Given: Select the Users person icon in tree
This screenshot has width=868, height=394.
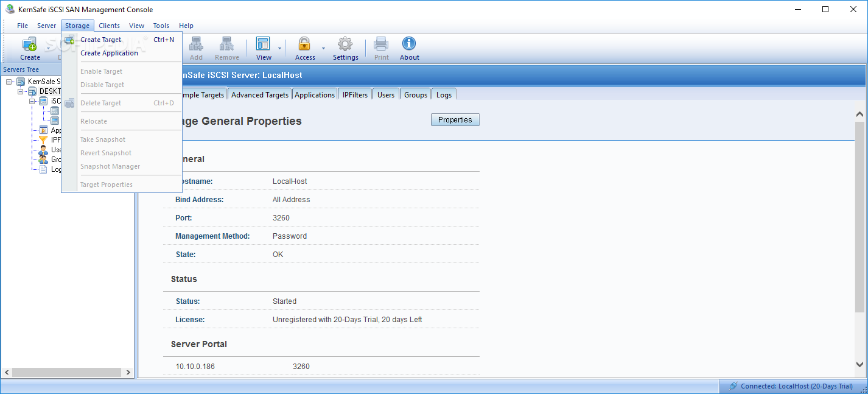Looking at the screenshot, I should pos(43,150).
